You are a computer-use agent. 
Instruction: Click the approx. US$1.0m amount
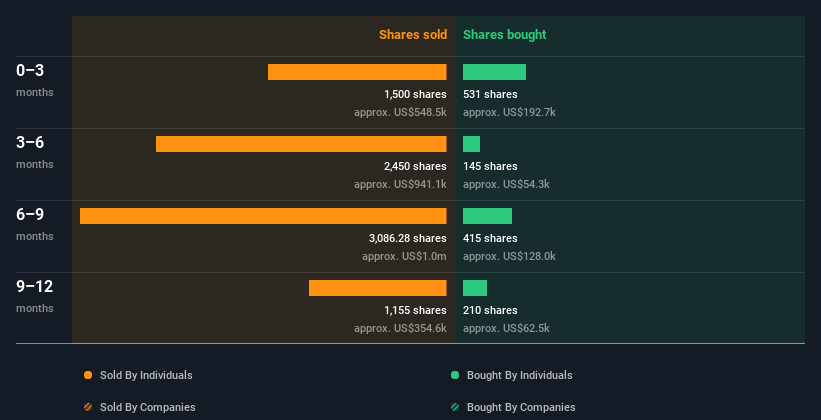(404, 257)
